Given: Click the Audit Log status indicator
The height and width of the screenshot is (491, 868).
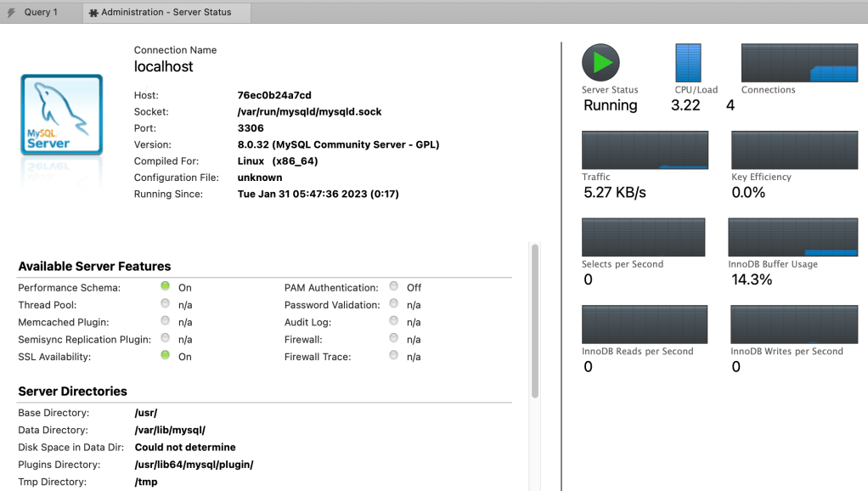Looking at the screenshot, I should click(393, 321).
